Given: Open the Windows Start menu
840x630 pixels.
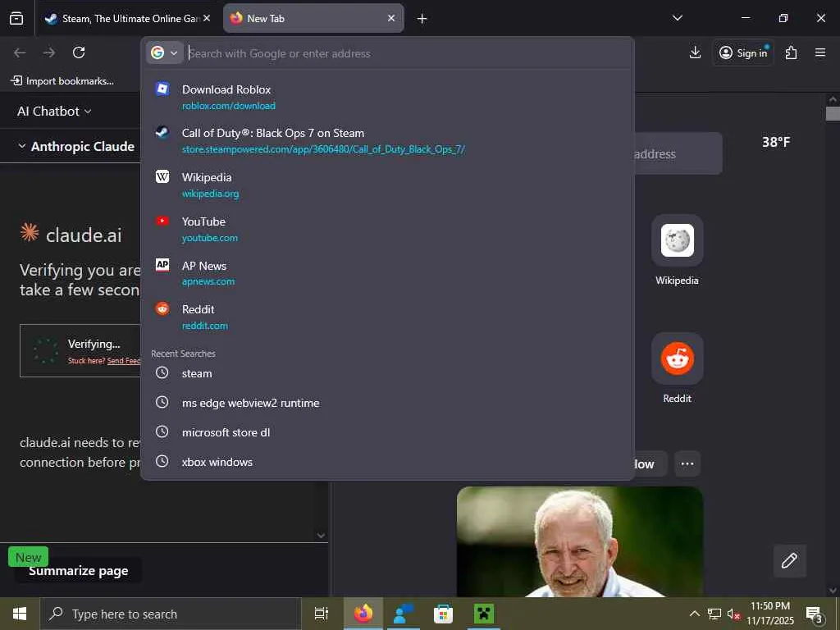Looking at the screenshot, I should click(x=20, y=614).
